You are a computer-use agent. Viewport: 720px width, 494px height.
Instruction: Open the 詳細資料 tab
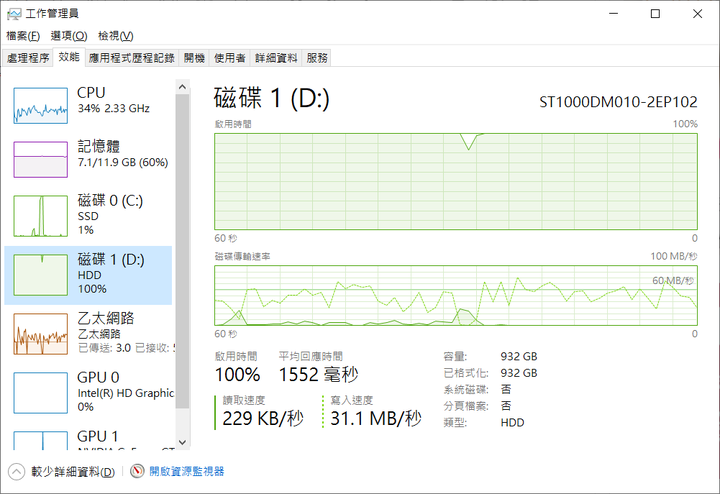[x=276, y=58]
